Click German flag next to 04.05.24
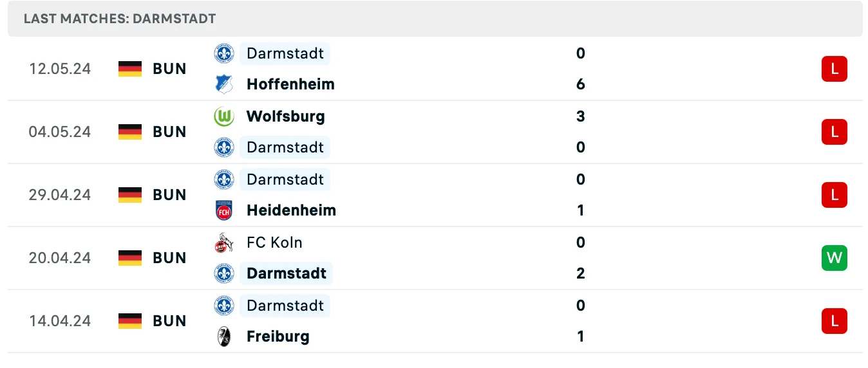Viewport: 868px width, 368px height. [130, 132]
